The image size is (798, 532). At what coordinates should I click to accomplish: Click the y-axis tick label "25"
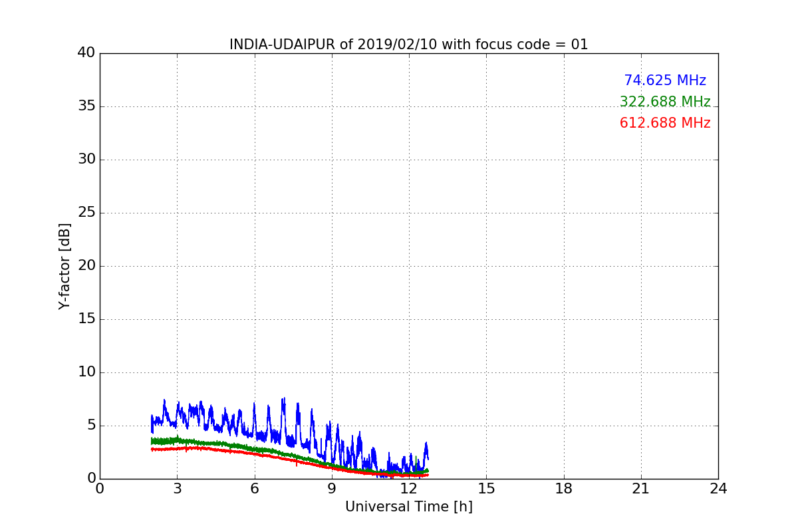[x=86, y=213]
